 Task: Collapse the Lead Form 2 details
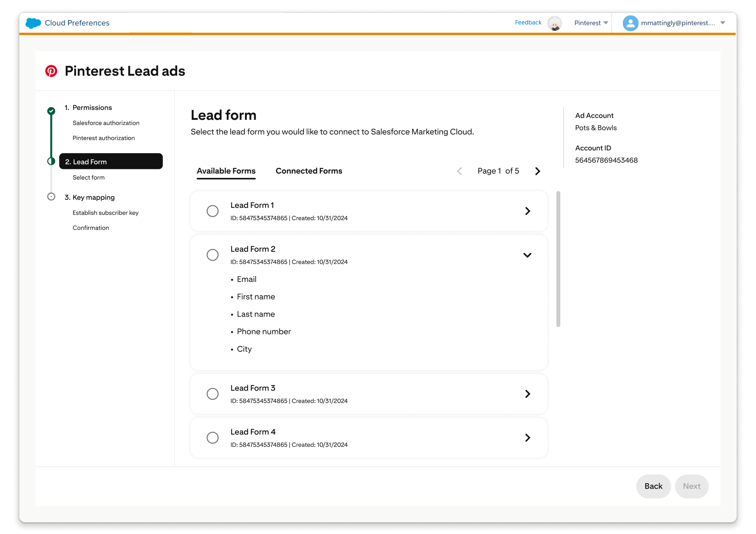click(x=527, y=255)
